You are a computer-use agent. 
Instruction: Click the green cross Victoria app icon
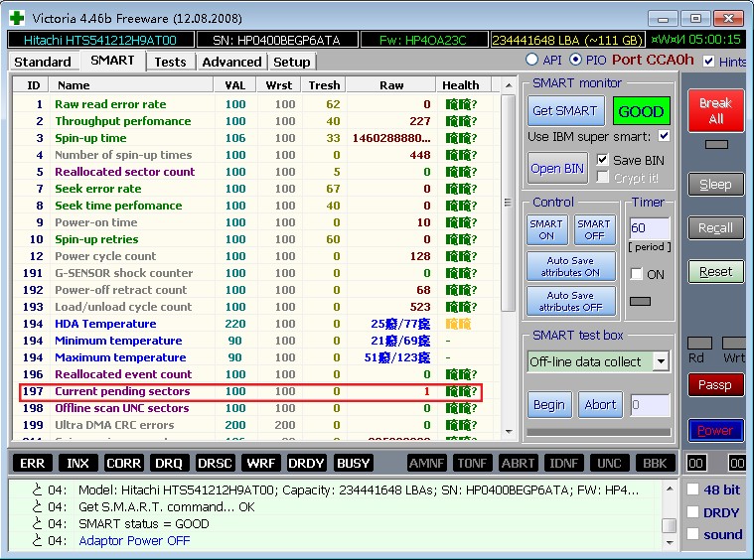coord(17,18)
